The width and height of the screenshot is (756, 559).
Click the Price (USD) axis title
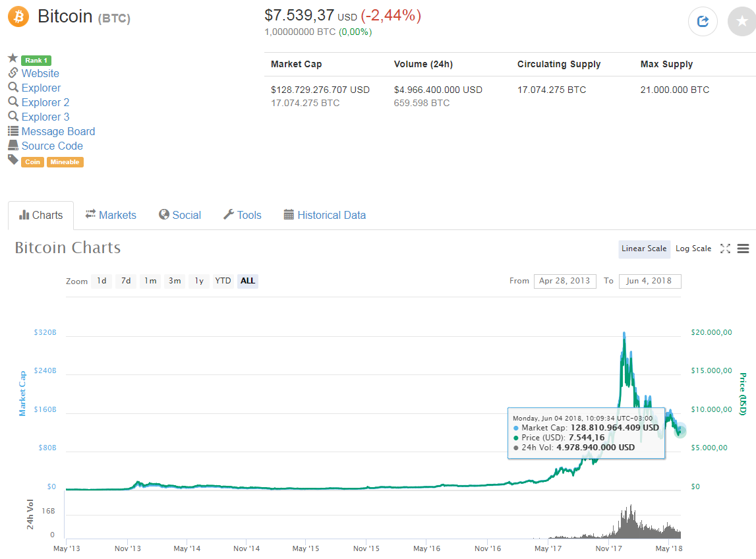point(743,394)
